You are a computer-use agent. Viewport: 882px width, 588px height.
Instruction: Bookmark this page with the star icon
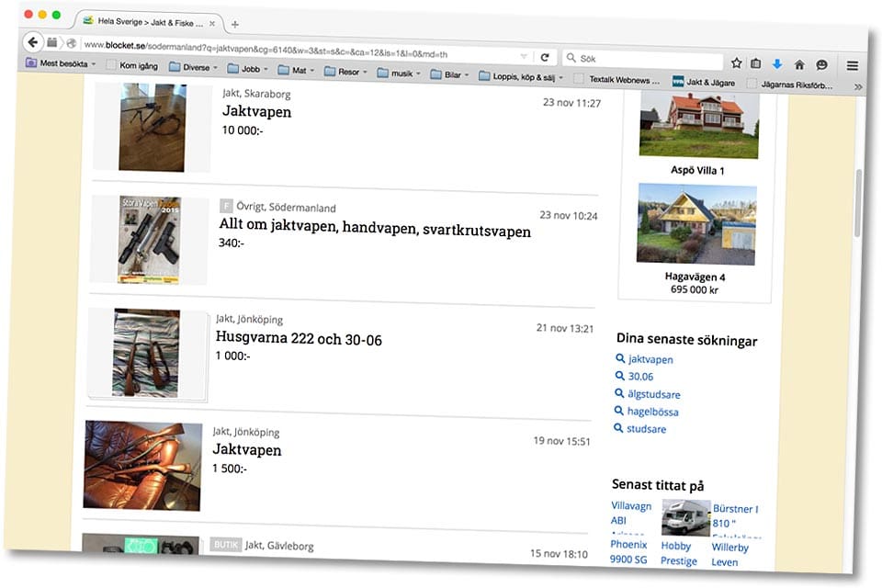(x=736, y=62)
